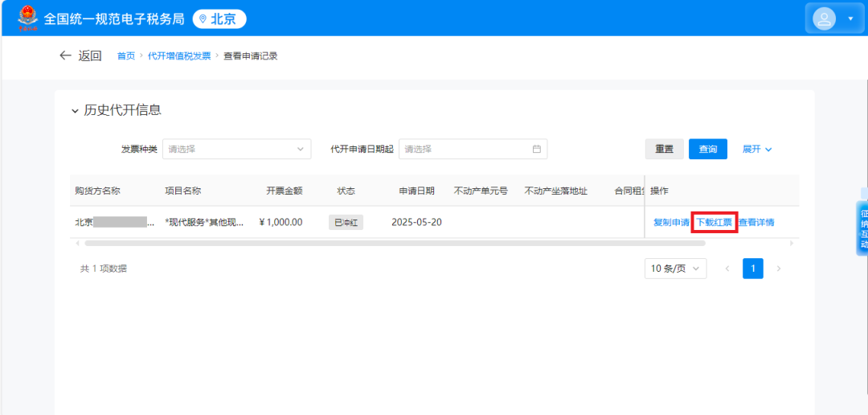Click the 2025-05-20 application date cell
868x415 pixels.
(x=416, y=223)
